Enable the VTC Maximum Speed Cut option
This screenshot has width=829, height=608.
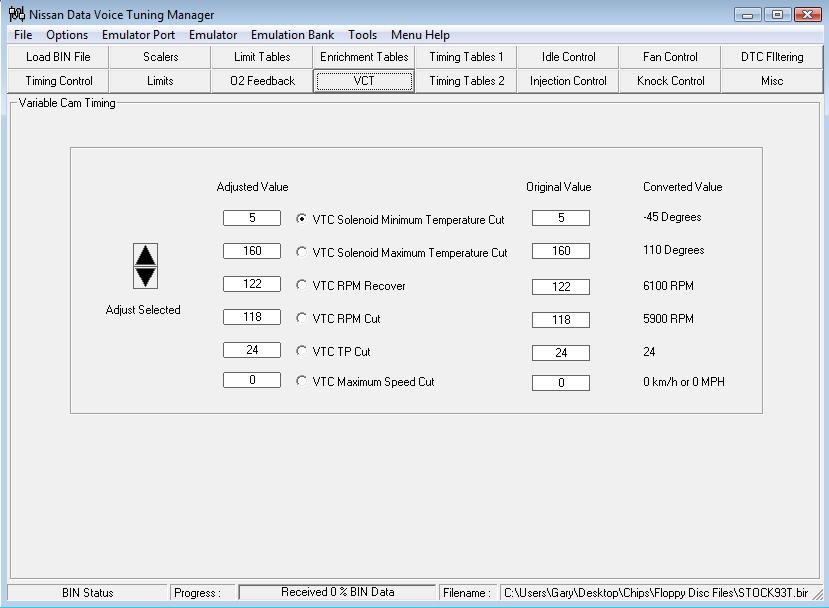[302, 382]
